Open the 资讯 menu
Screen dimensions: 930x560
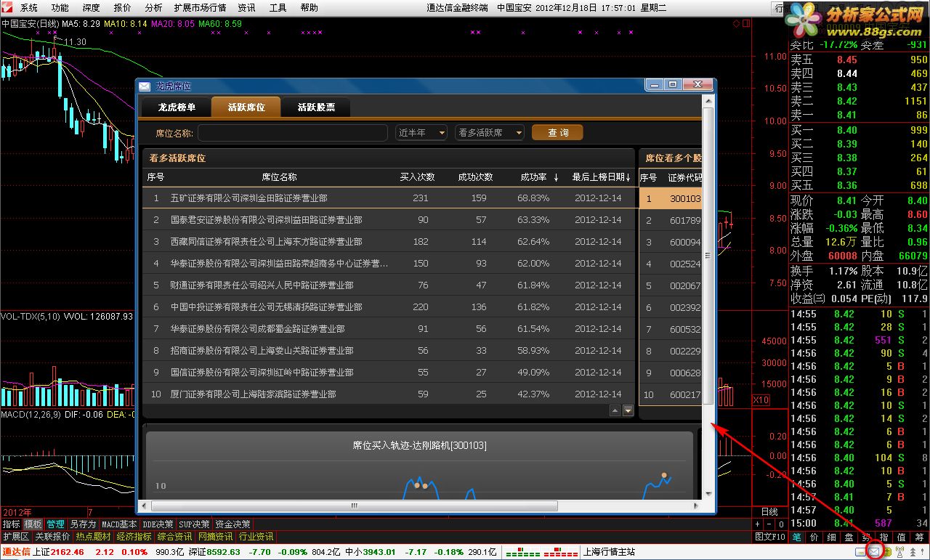click(x=247, y=8)
